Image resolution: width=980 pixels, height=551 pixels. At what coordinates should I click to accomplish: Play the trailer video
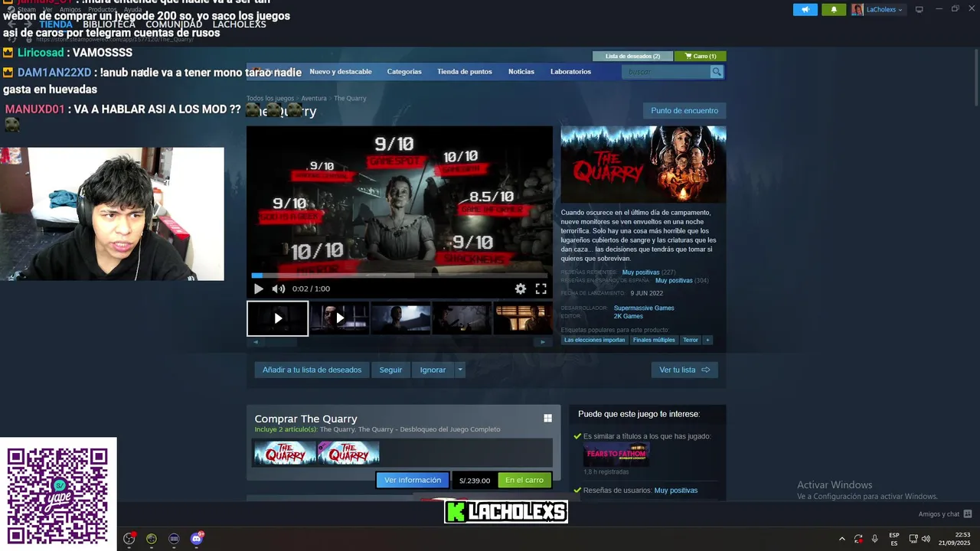tap(258, 289)
